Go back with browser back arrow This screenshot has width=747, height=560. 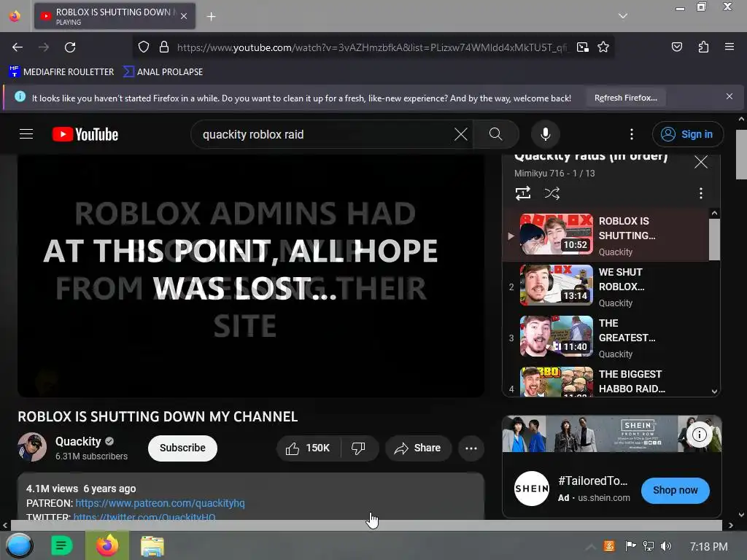(18, 47)
